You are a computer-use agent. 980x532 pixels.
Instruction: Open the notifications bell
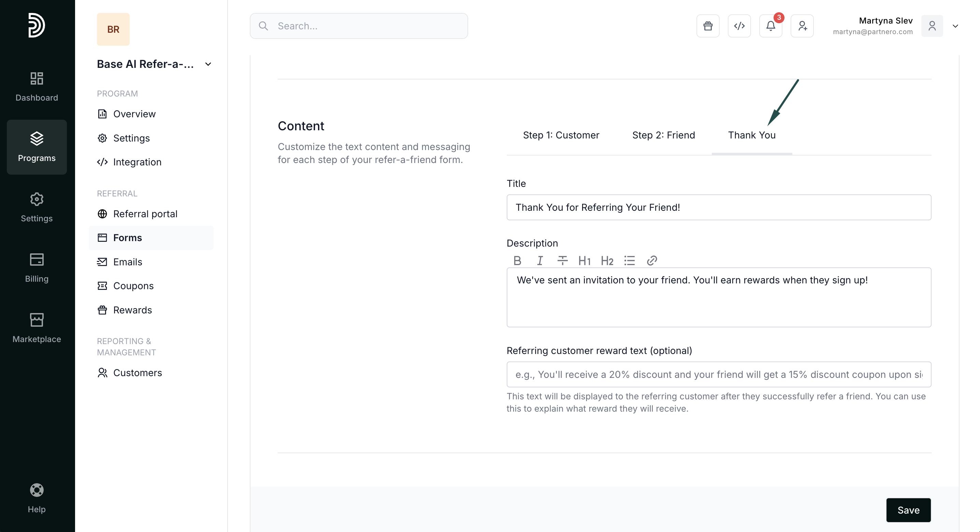point(770,26)
